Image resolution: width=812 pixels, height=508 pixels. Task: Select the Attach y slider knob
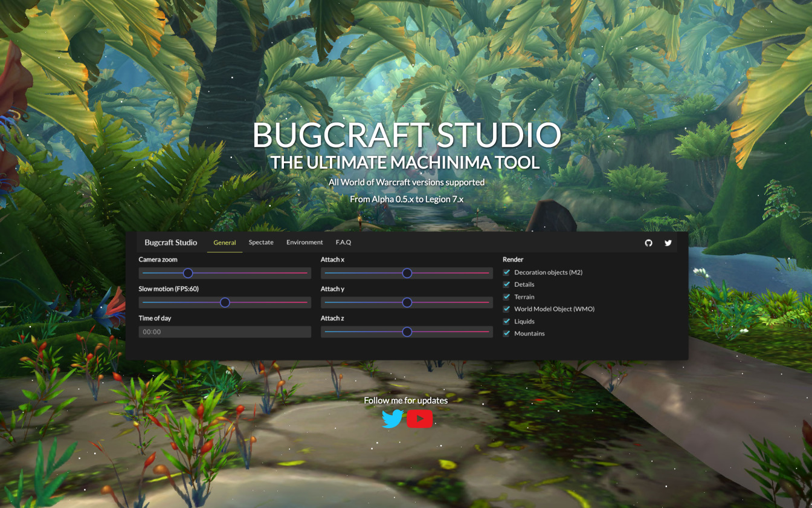point(407,302)
